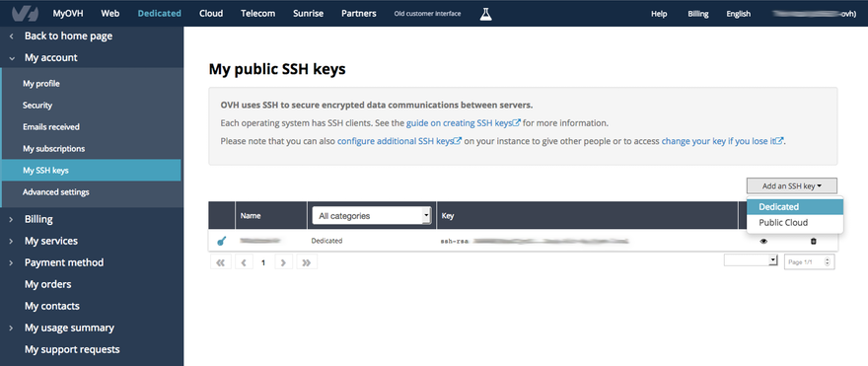The image size is (868, 366).
Task: Choose Dedicated from Add SSH key menu
Action: point(795,206)
